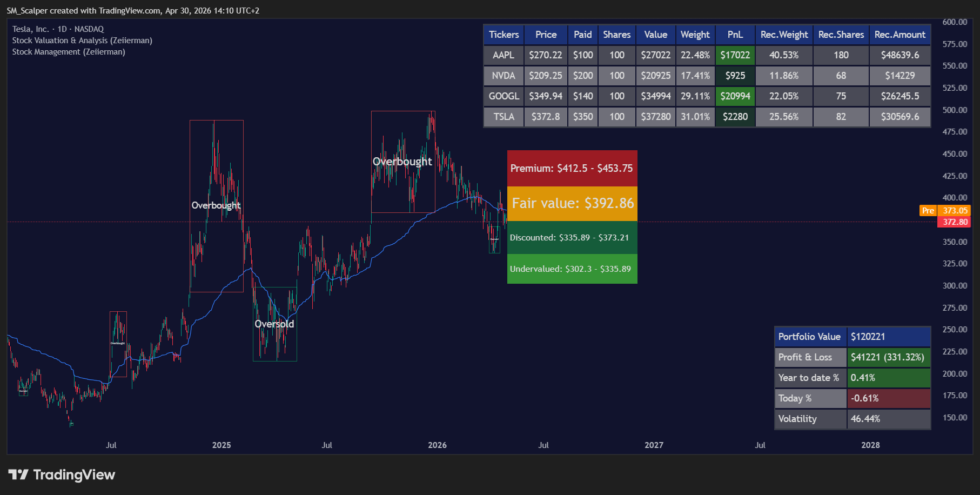
Task: Click the Discounted $335.89 - $373.21 box
Action: point(572,237)
